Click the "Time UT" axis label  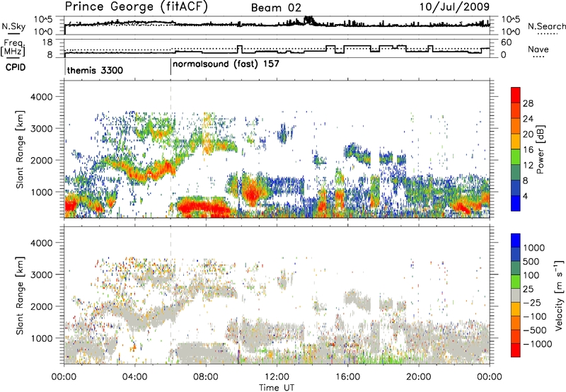coord(277,388)
